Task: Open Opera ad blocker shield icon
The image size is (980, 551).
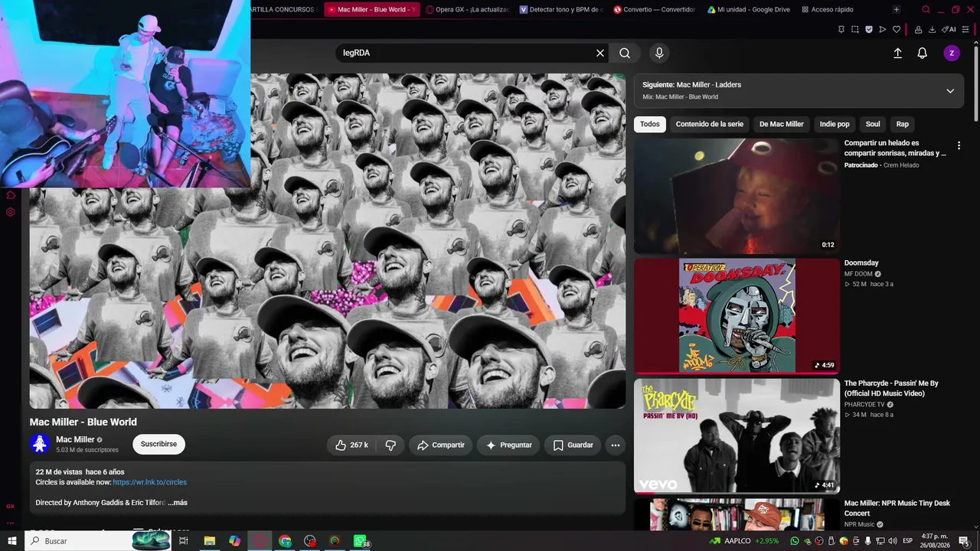Action: pos(869,29)
